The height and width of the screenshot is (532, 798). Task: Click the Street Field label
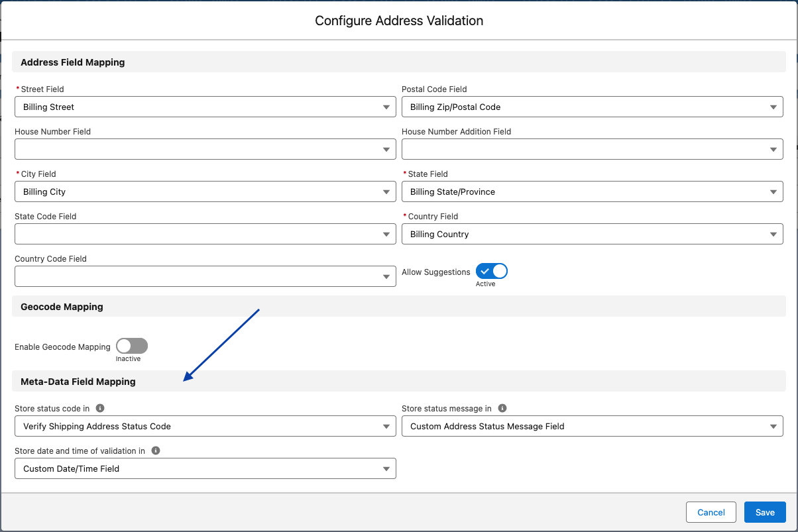pos(42,89)
